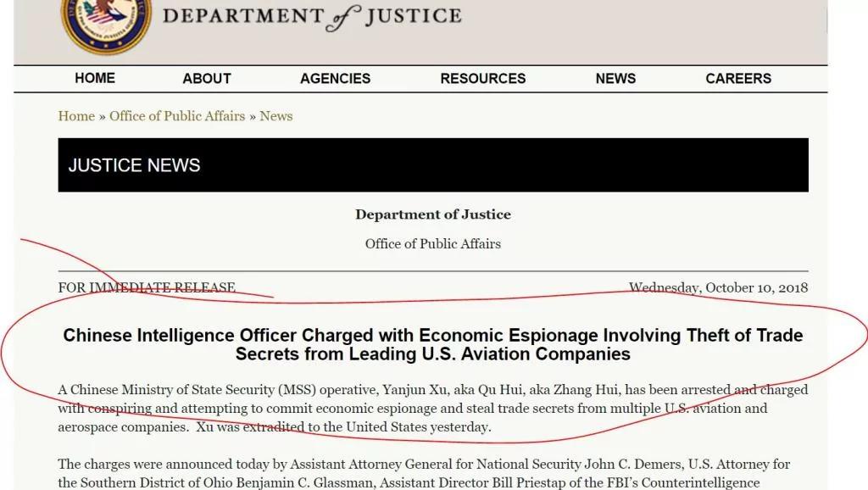
Task: Click the FOR IMMEDIATE RELEASE label
Action: point(147,287)
